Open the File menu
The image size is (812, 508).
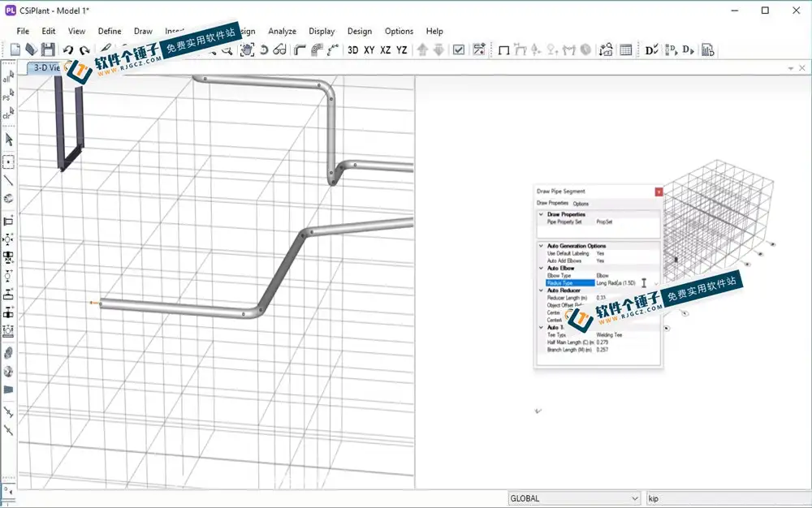click(23, 31)
